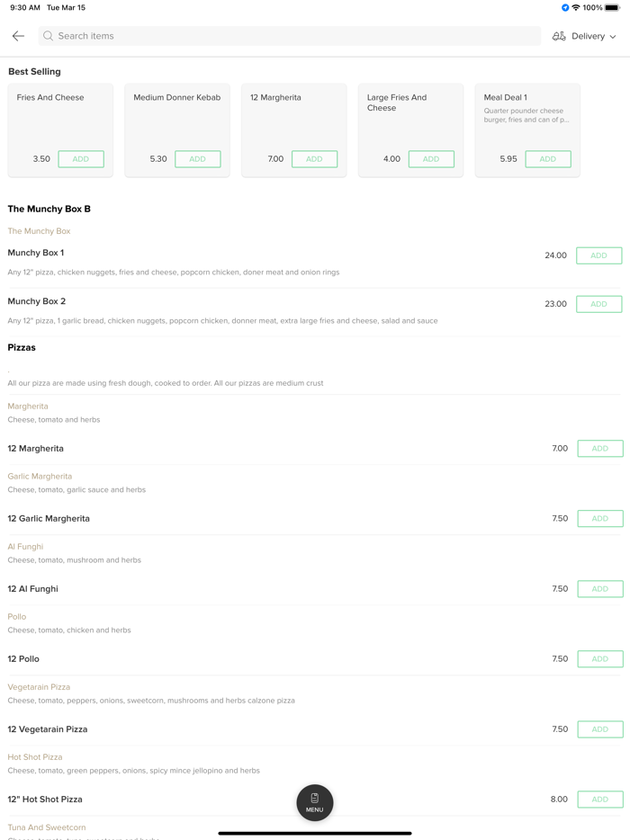The width and height of the screenshot is (630, 840).
Task: Open the floating MENU button
Action: (x=314, y=802)
